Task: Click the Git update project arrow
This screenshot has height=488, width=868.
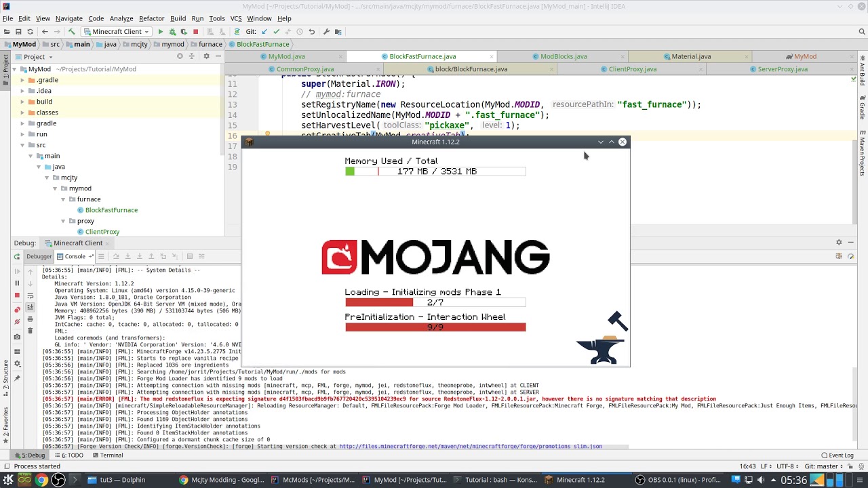Action: (x=264, y=32)
